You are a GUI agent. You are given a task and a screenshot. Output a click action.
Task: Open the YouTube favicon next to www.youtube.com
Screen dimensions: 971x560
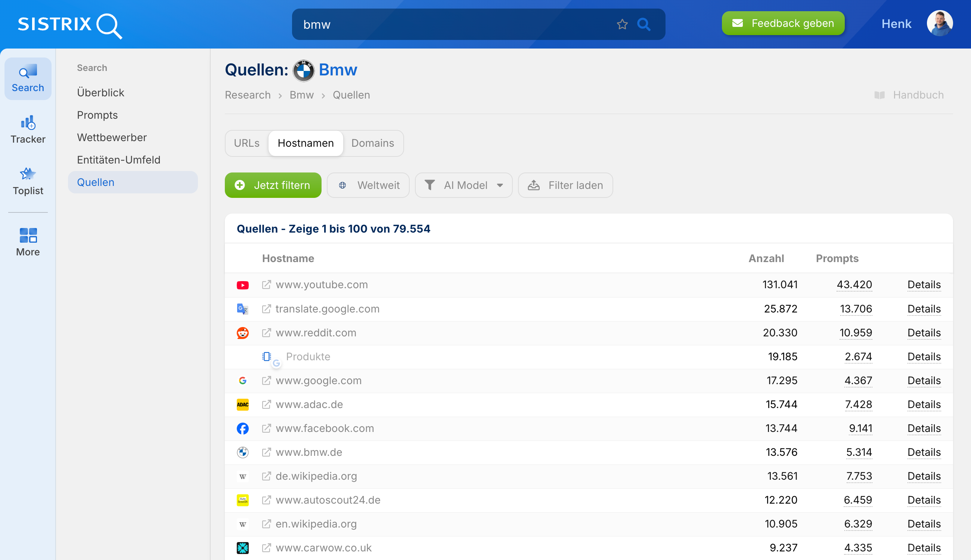point(242,284)
